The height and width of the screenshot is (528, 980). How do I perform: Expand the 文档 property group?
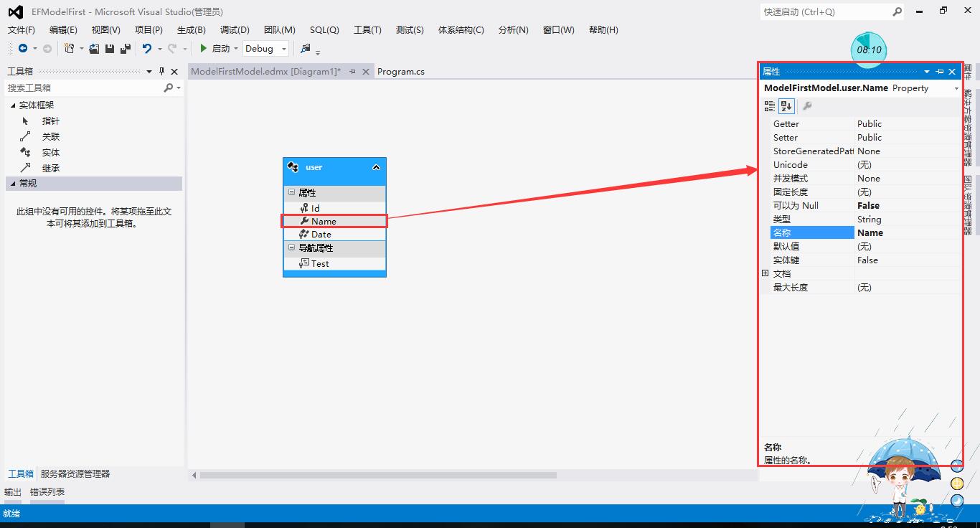click(x=765, y=273)
